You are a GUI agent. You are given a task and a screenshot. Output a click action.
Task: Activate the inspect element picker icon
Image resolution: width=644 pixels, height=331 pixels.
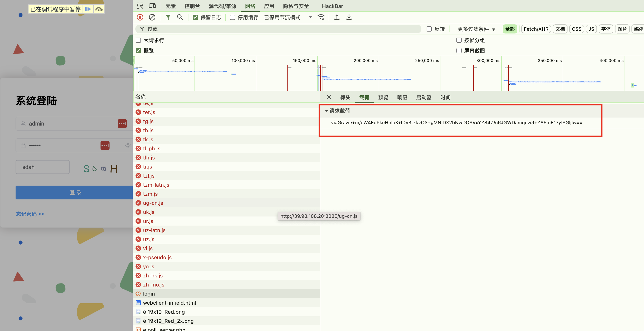(x=140, y=6)
